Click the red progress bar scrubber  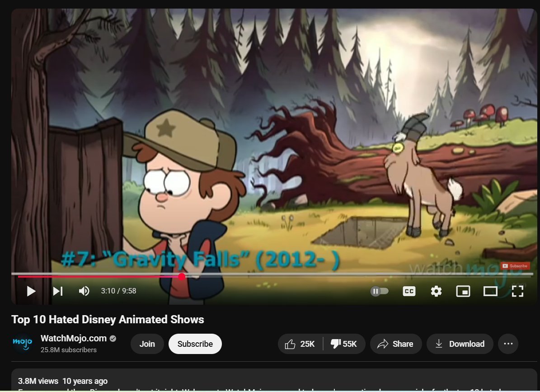[182, 276]
